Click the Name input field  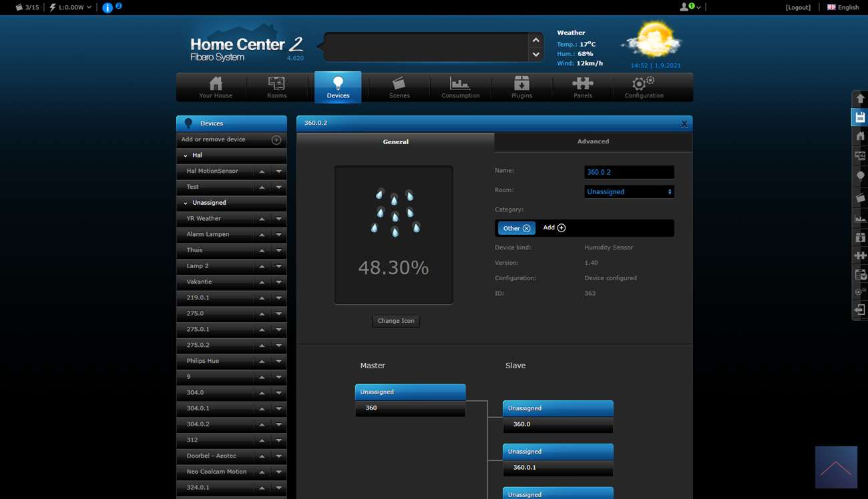(629, 172)
